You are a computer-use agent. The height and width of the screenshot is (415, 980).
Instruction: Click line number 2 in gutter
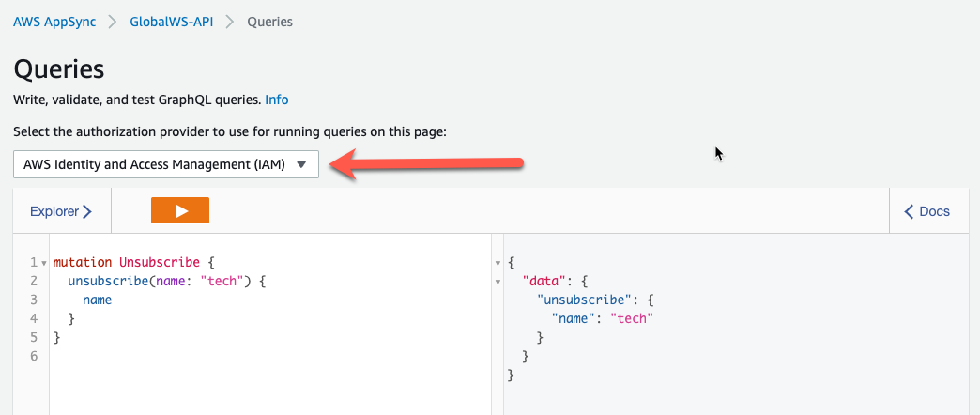[x=34, y=282]
